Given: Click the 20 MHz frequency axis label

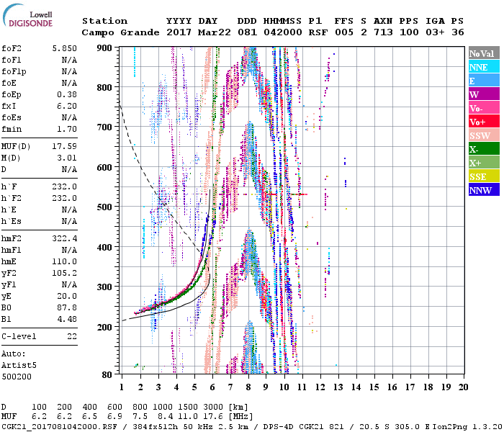Looking at the screenshot, I should point(463,387).
